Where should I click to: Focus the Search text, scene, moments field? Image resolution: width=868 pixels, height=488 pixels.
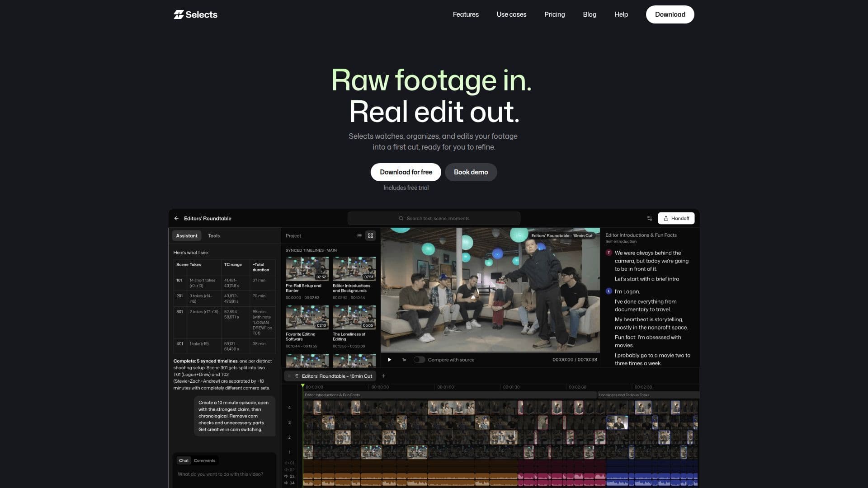pyautogui.click(x=434, y=218)
